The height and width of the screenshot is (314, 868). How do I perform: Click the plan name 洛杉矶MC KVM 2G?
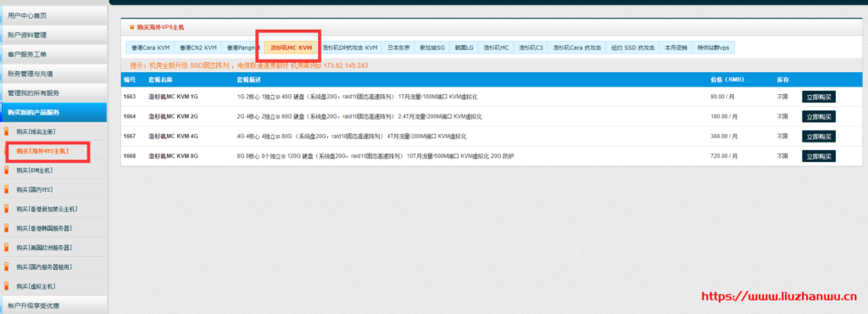pos(173,117)
